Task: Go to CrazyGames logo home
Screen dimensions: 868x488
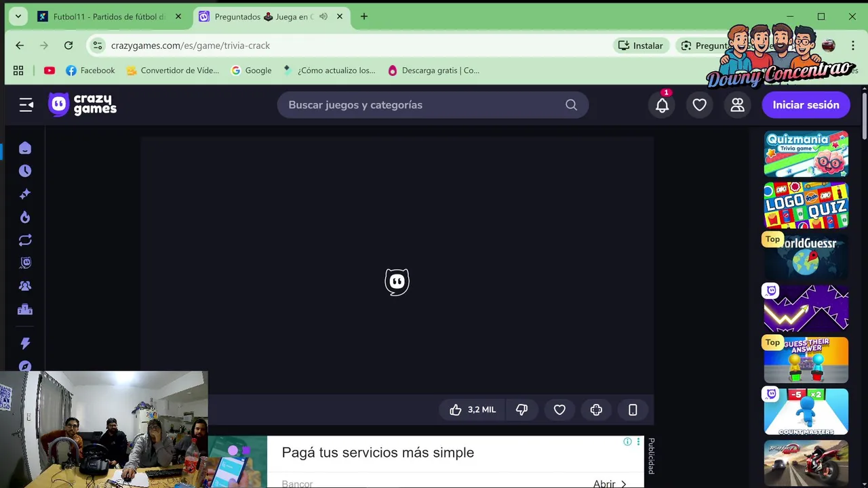Action: [x=83, y=104]
